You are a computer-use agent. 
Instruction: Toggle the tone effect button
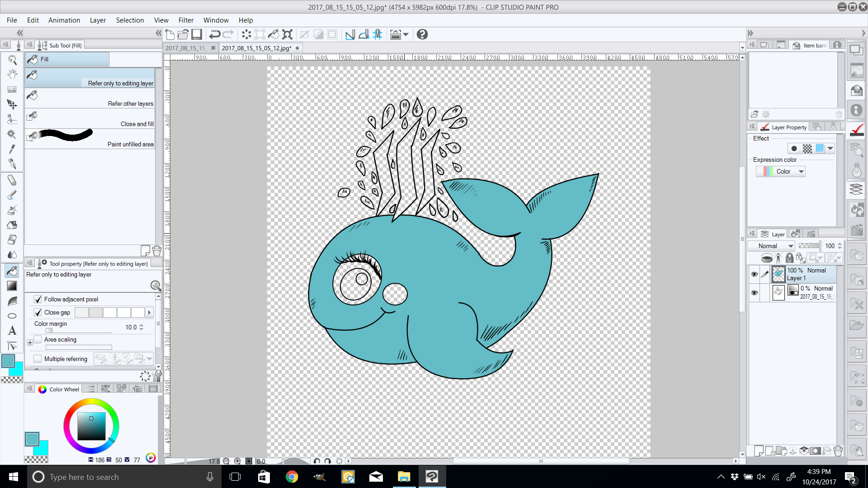[807, 148]
